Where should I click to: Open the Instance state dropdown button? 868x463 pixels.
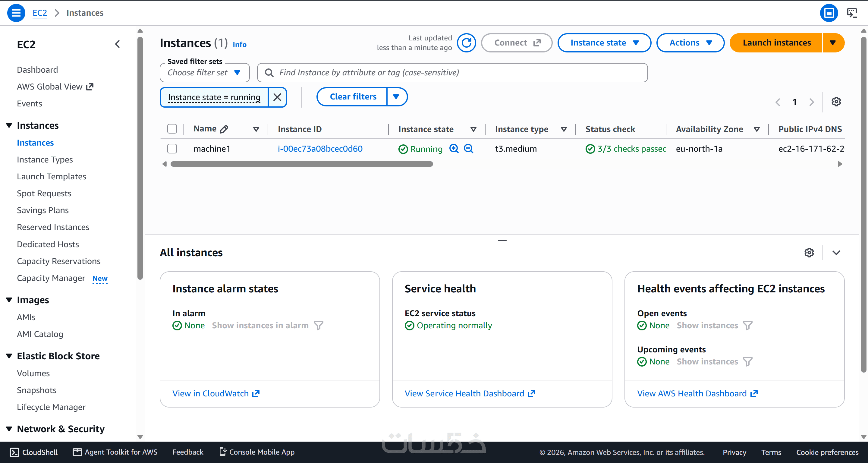(x=605, y=43)
